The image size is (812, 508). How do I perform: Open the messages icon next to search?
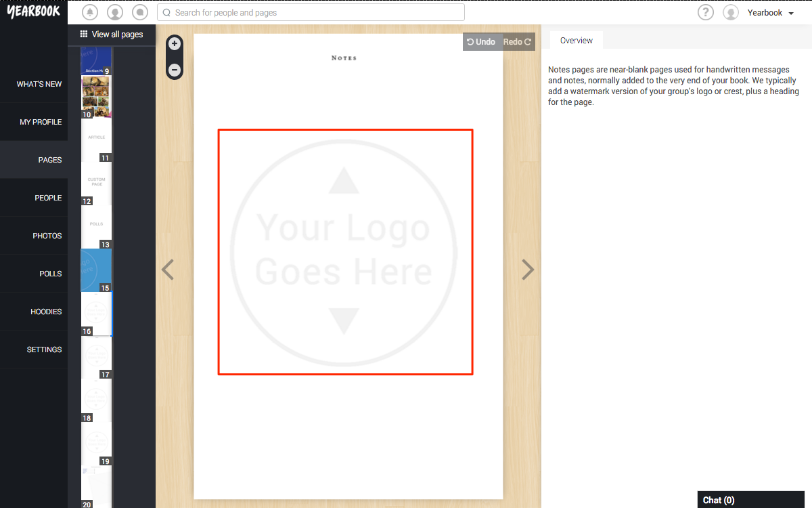[x=139, y=12]
